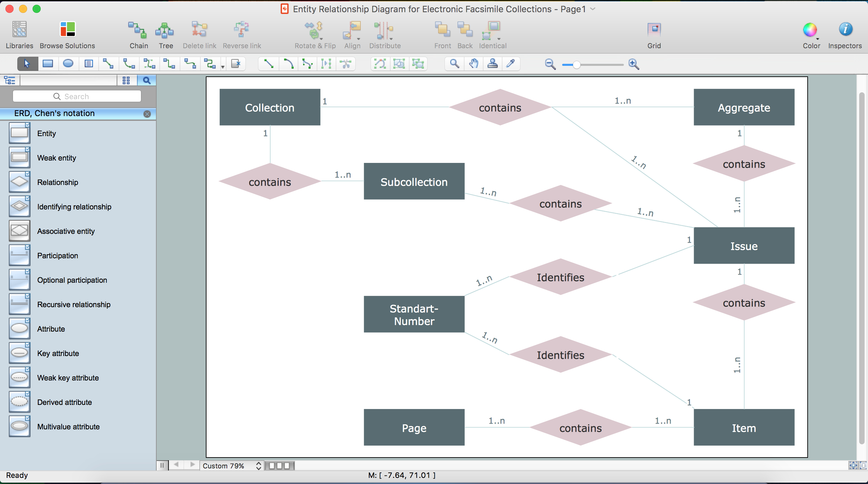868x484 pixels.
Task: Switch to grid view in sidebar
Action: [x=125, y=80]
